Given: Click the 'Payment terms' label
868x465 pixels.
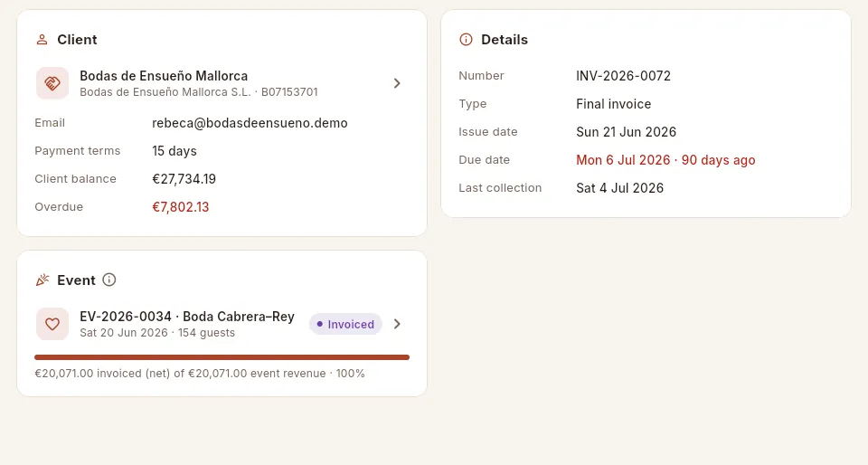Looking at the screenshot, I should pos(78,150).
